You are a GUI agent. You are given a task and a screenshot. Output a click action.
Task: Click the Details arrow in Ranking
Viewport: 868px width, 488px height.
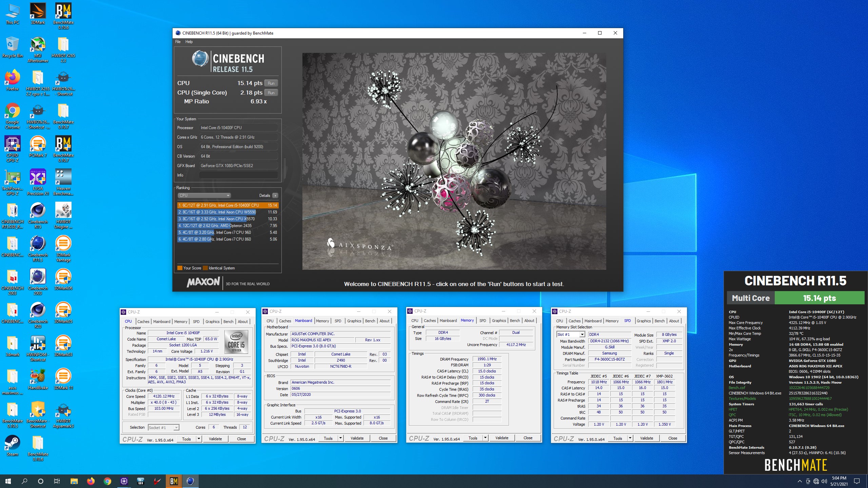point(275,196)
